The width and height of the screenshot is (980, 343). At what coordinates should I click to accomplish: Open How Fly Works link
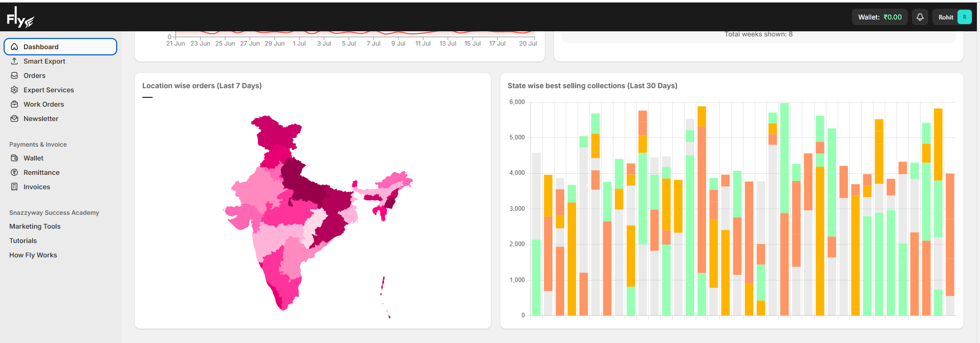33,255
